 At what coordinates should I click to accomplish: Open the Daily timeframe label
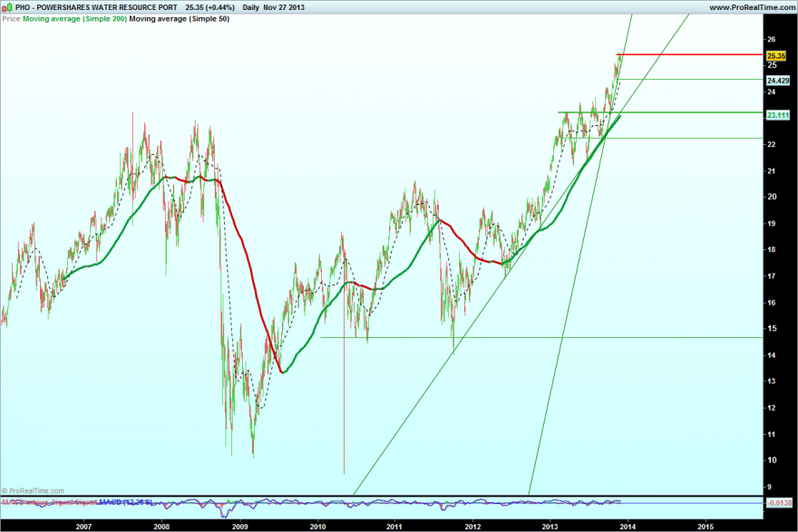(x=251, y=7)
